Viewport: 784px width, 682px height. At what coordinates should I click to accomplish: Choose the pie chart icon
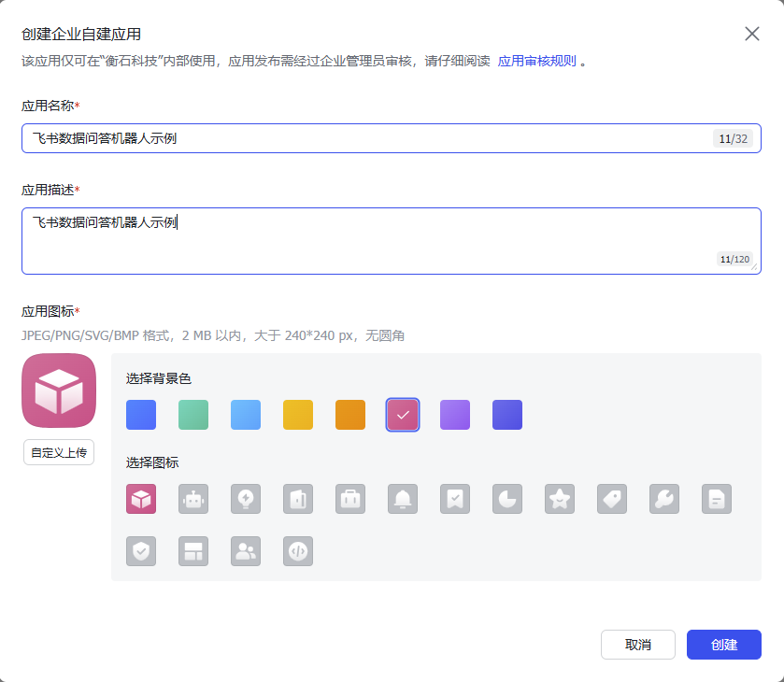507,499
